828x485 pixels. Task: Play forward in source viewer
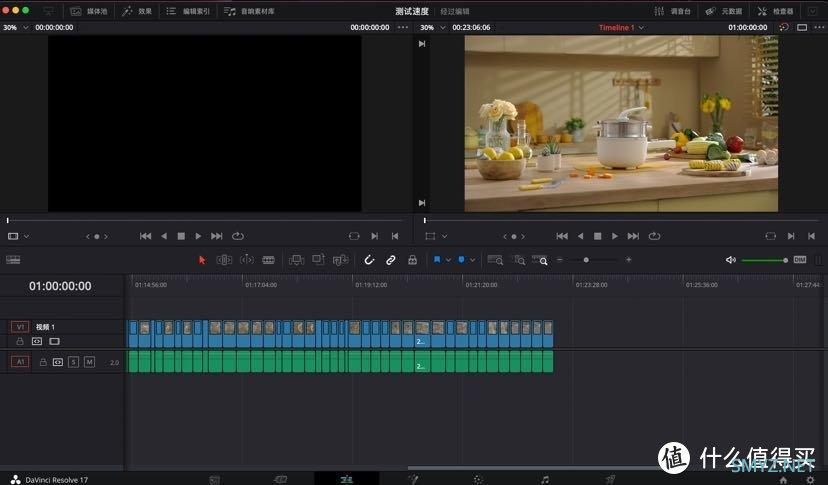click(x=198, y=236)
